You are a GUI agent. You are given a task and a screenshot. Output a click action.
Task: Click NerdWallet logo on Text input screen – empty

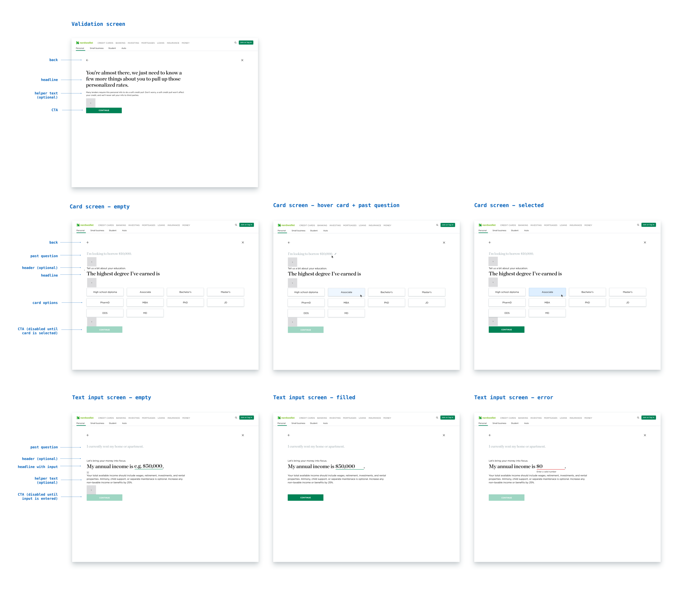[85, 418]
